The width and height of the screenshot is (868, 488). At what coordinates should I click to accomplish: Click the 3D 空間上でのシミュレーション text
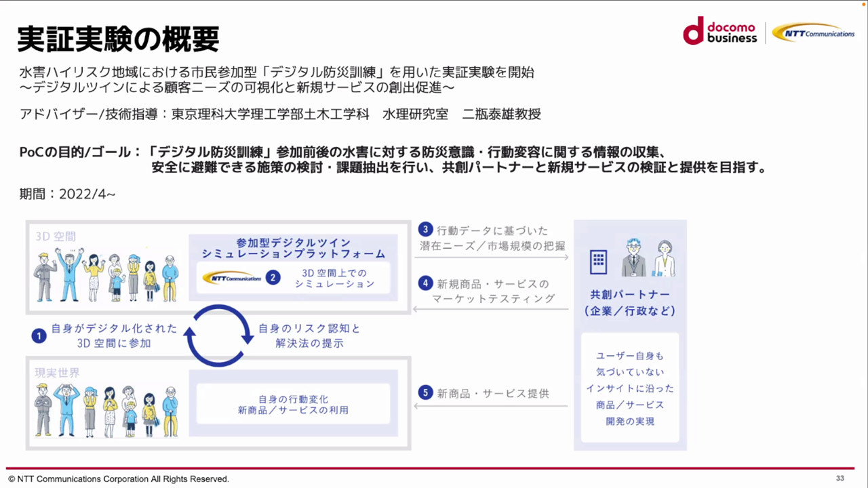pos(334,278)
